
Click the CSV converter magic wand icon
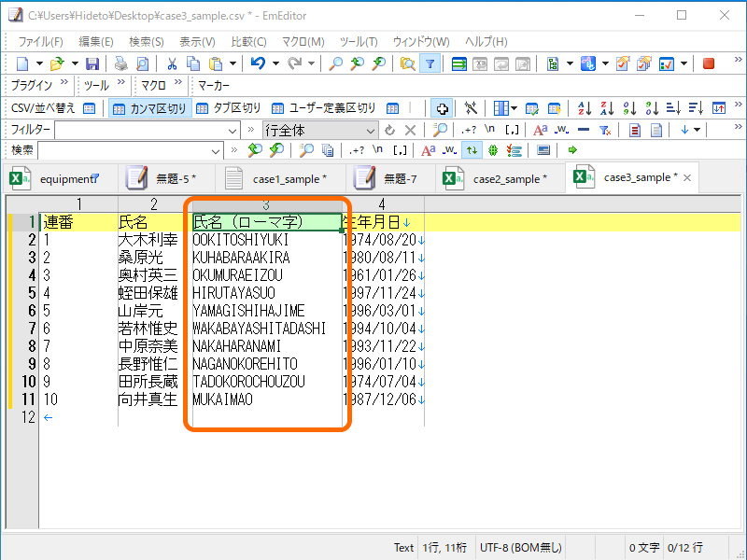(x=471, y=108)
